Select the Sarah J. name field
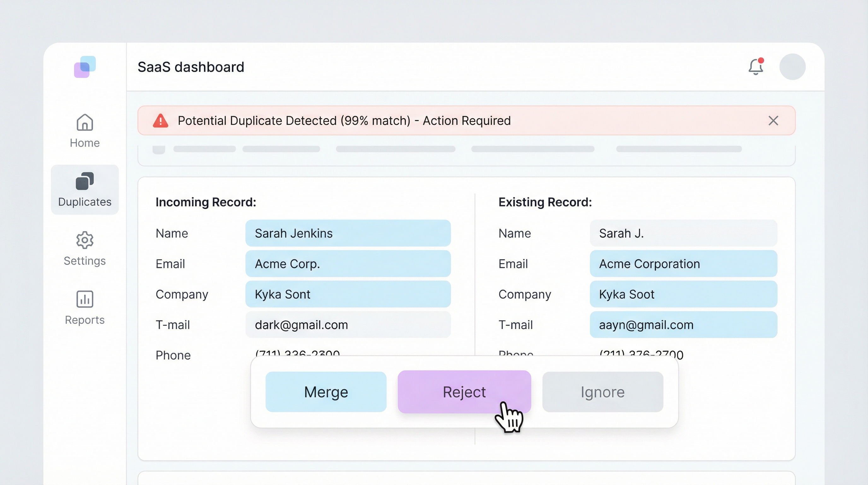The image size is (868, 485). pyautogui.click(x=683, y=233)
